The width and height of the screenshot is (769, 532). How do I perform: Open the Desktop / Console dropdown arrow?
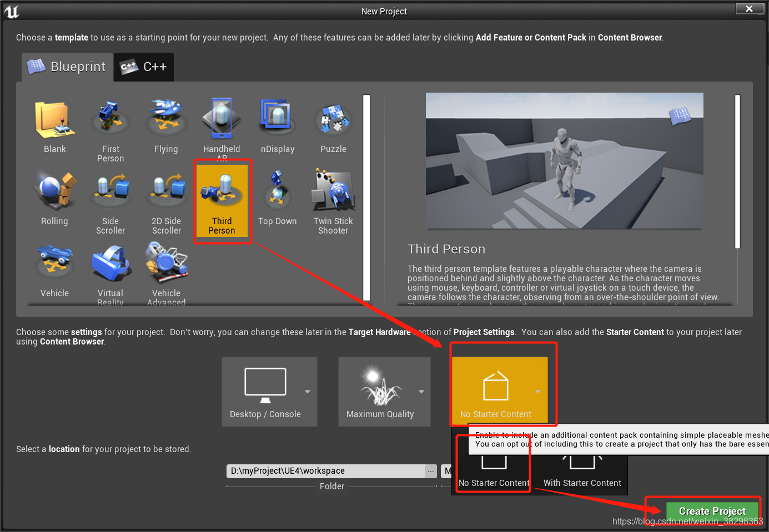pyautogui.click(x=308, y=392)
